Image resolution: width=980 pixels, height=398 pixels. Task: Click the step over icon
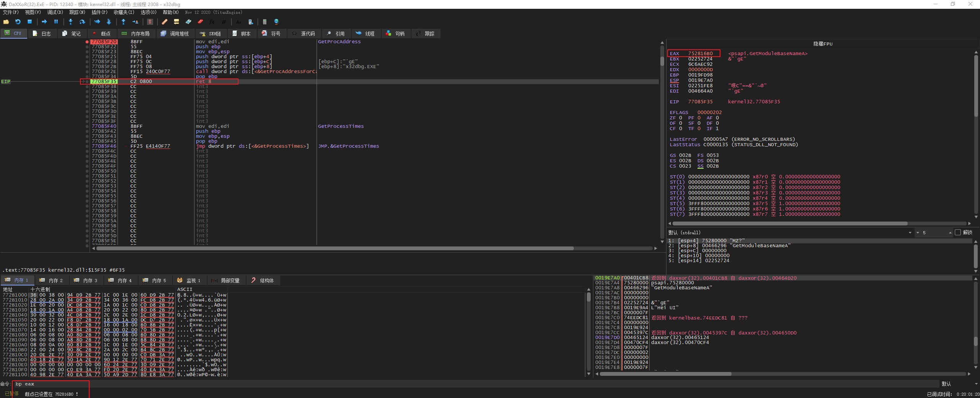pyautogui.click(x=82, y=22)
